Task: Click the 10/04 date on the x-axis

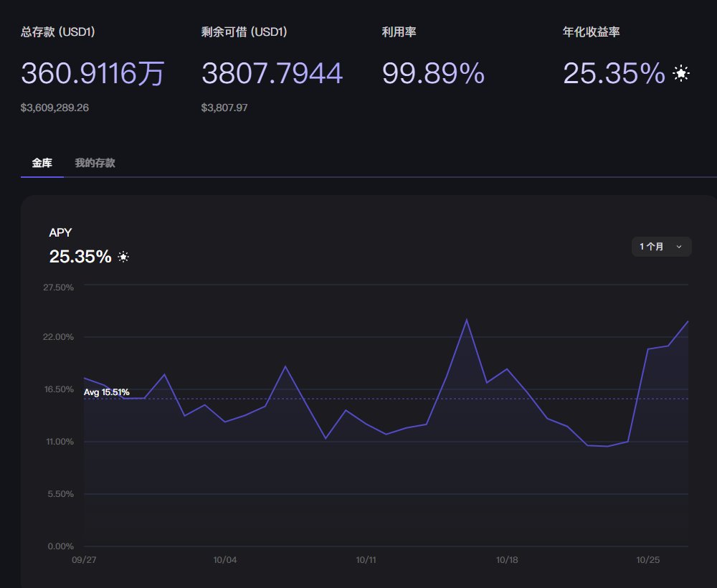Action: (225, 559)
